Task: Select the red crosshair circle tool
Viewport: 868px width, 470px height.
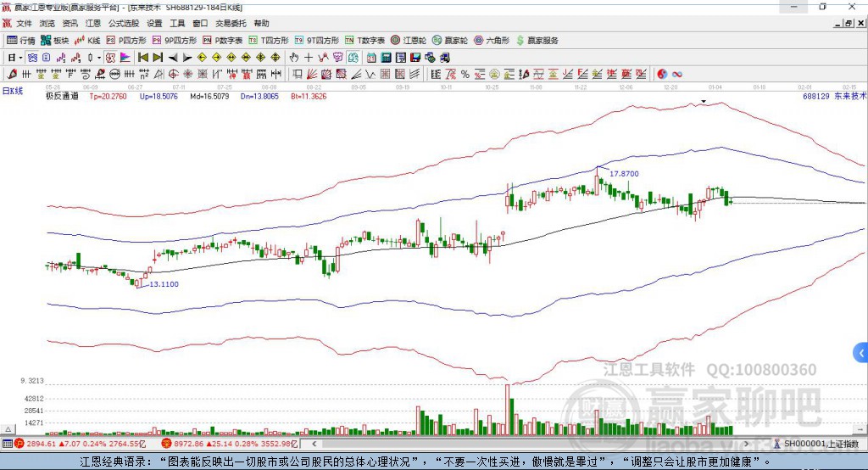Action: (173, 74)
